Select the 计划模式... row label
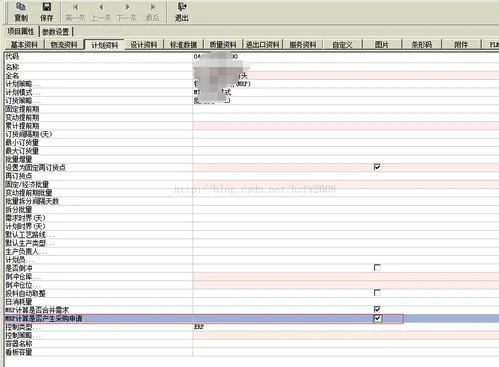Screen dimensions: 499x367 (23, 92)
